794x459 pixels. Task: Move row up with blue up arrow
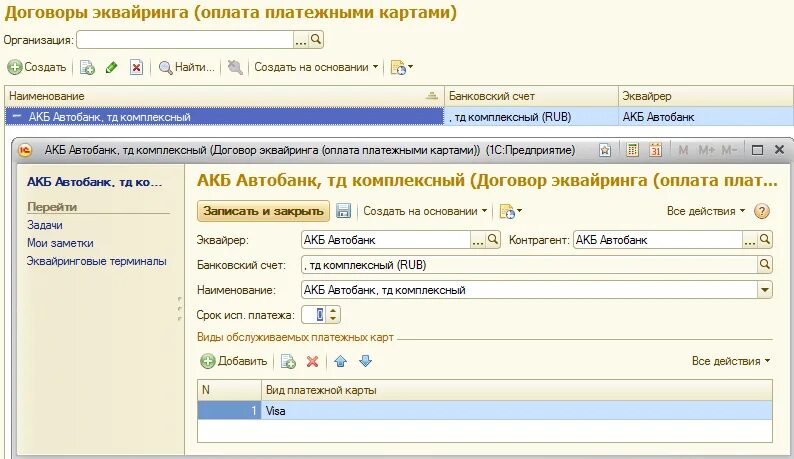click(x=340, y=361)
